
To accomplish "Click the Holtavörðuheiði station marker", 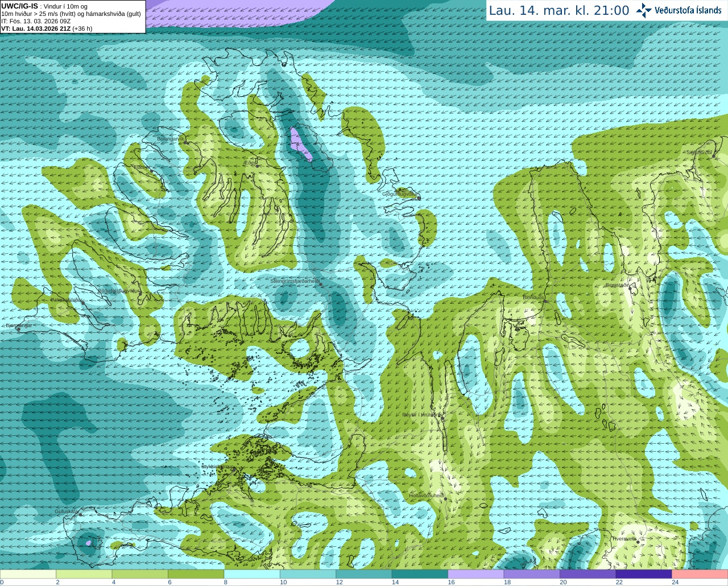I will tap(445, 499).
